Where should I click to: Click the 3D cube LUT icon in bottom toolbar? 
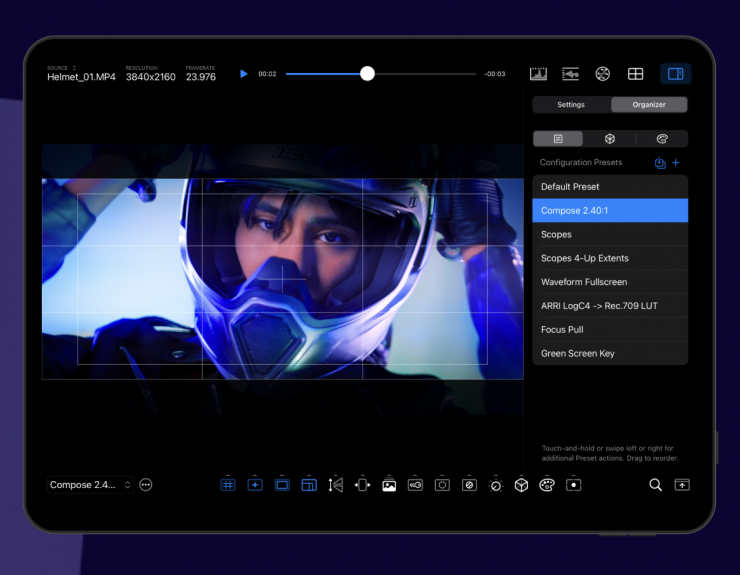pos(521,485)
